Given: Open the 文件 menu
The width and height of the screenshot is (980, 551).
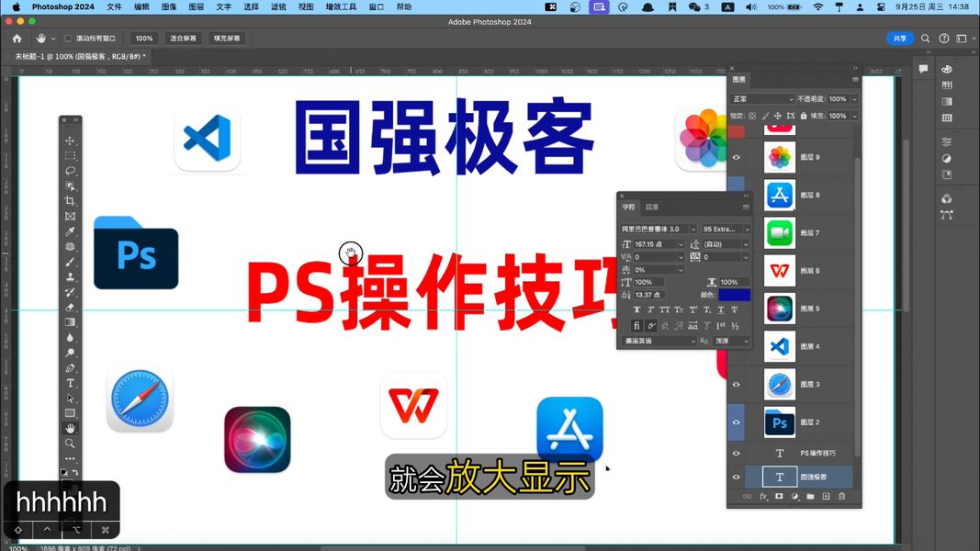Looking at the screenshot, I should coord(115,6).
